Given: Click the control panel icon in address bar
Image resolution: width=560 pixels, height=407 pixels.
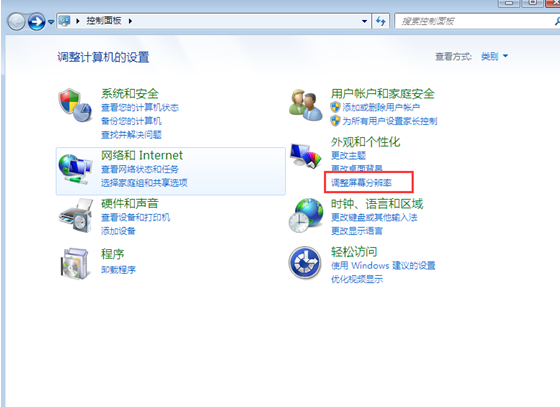Looking at the screenshot, I should [x=65, y=21].
